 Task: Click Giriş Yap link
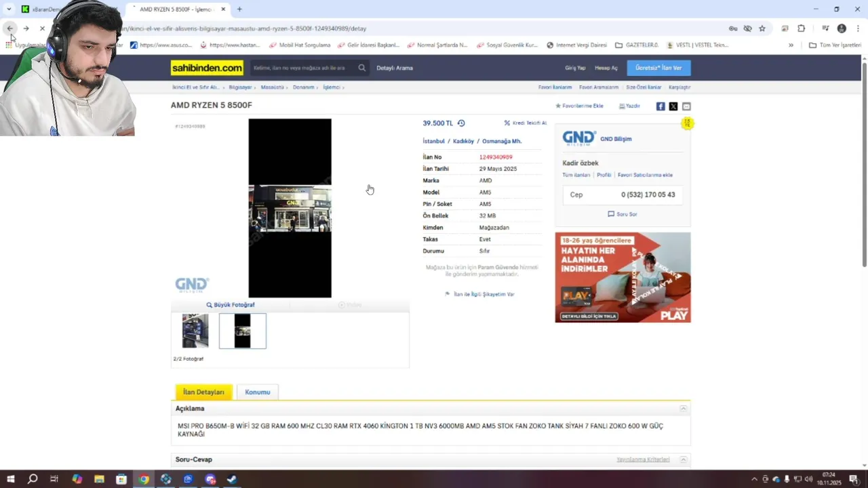click(575, 68)
